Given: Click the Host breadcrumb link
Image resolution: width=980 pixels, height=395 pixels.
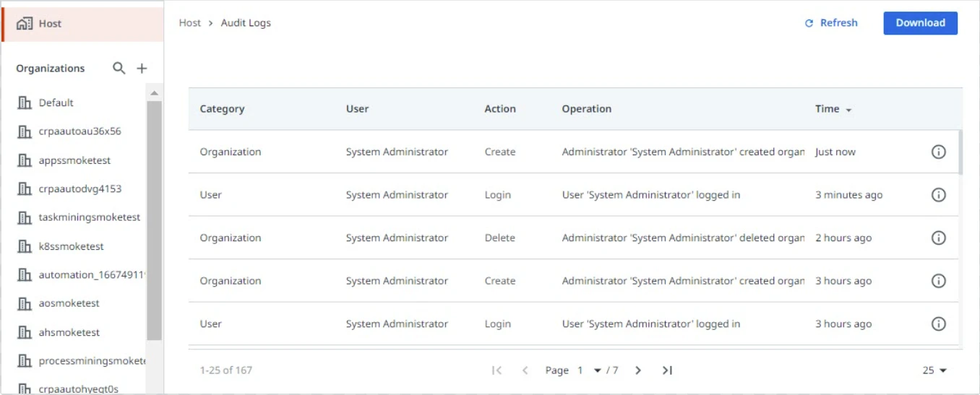Looking at the screenshot, I should pos(190,23).
